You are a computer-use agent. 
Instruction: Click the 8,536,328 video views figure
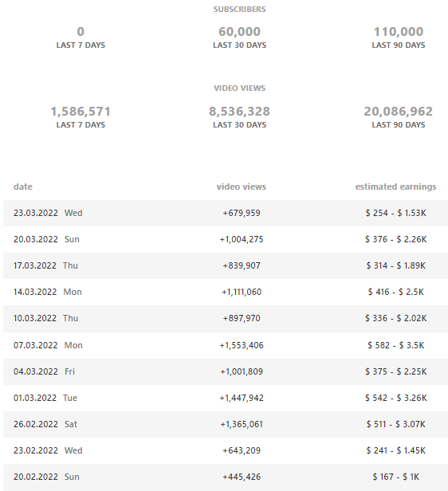(239, 112)
